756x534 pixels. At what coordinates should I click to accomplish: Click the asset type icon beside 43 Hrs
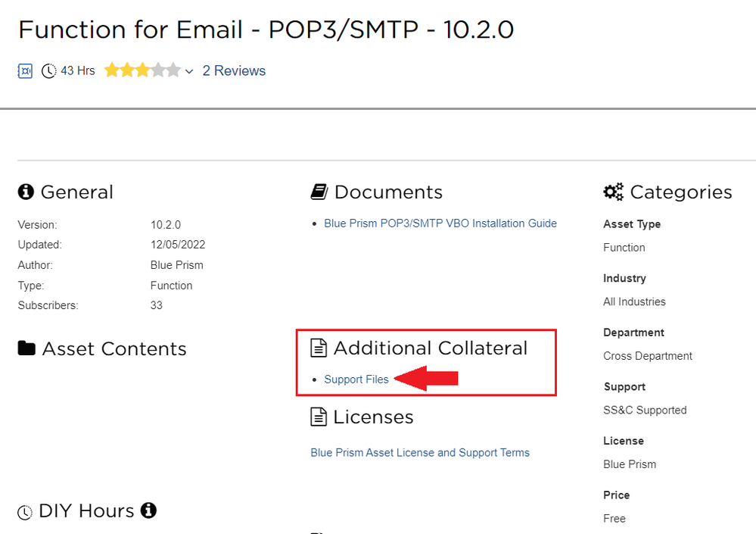point(25,71)
